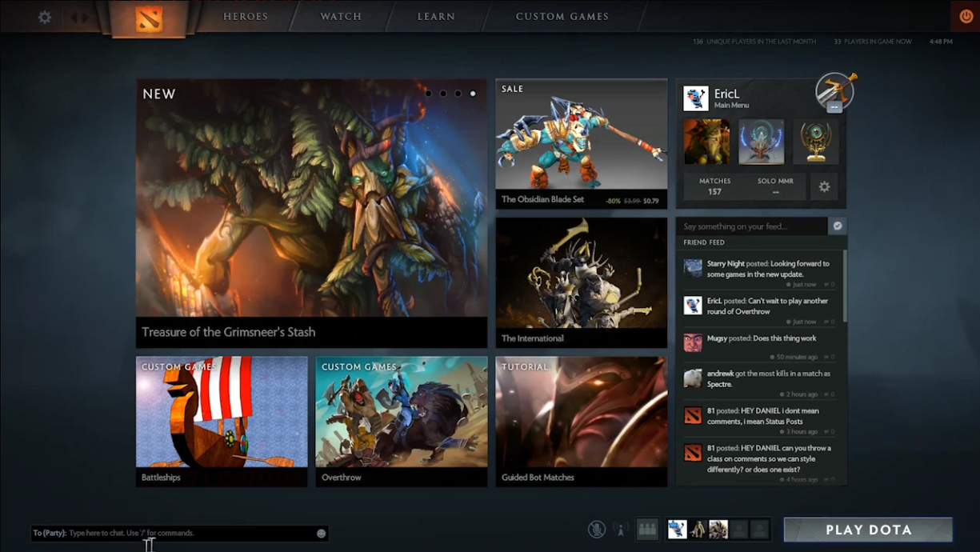The width and height of the screenshot is (980, 552).
Task: Open the Overthrow custom game tile
Action: pyautogui.click(x=402, y=422)
